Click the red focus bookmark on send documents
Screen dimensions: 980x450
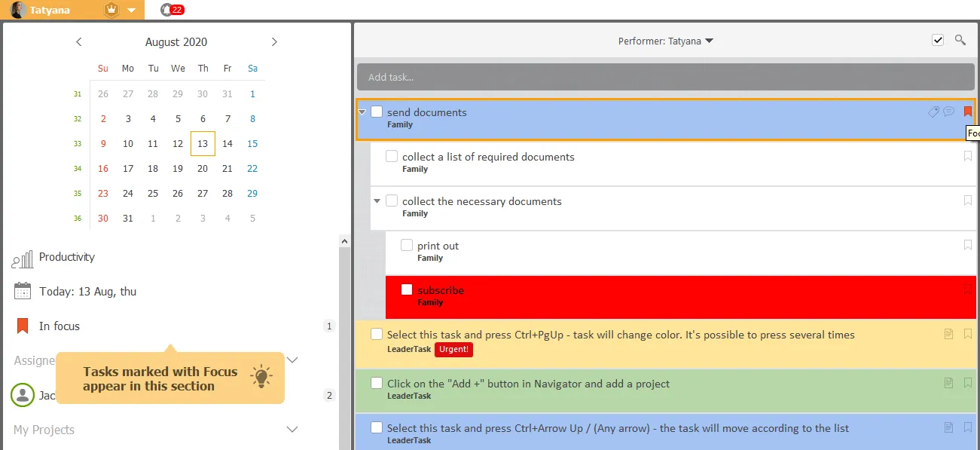[968, 112]
